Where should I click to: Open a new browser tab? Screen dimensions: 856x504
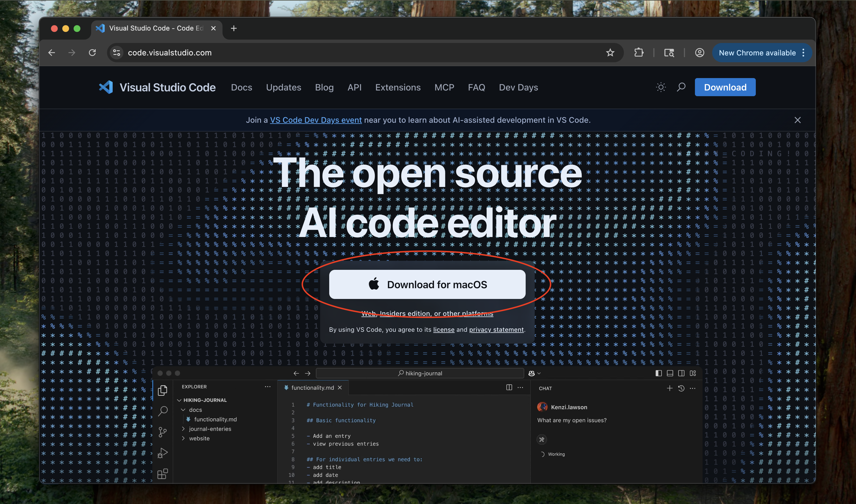(234, 29)
